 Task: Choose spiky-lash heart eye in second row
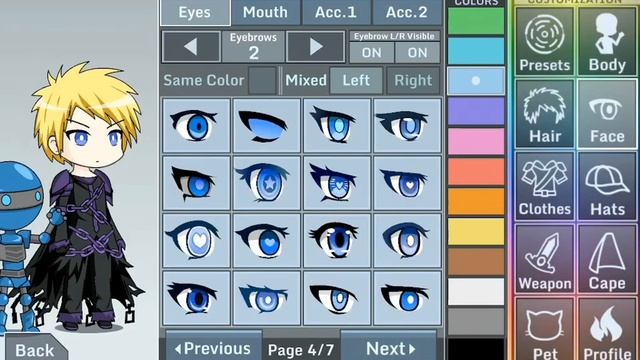337,183
